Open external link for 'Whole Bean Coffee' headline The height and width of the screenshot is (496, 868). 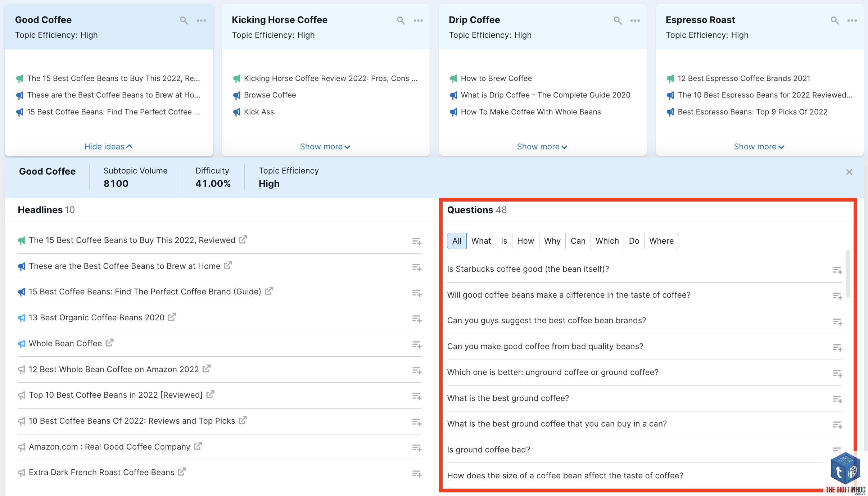(110, 343)
